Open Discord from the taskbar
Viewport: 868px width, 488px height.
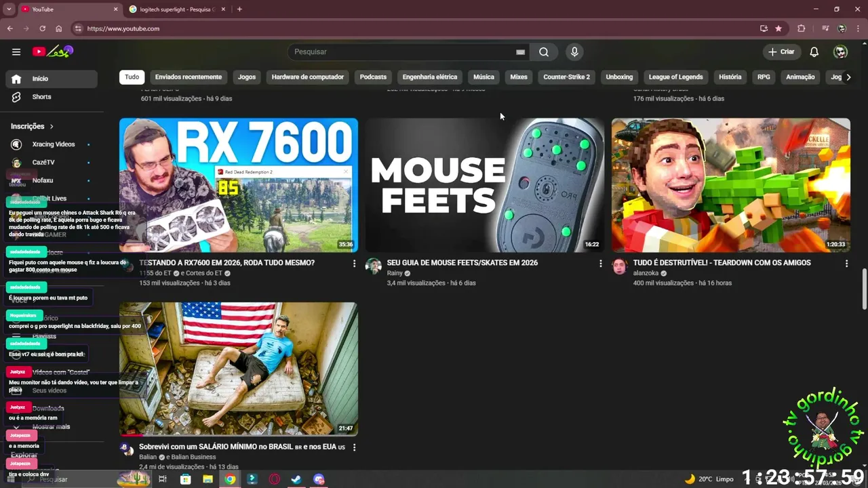319,479
